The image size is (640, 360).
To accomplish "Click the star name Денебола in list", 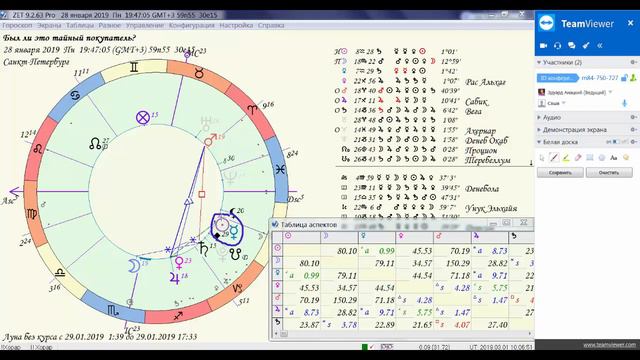I will 482,189.
